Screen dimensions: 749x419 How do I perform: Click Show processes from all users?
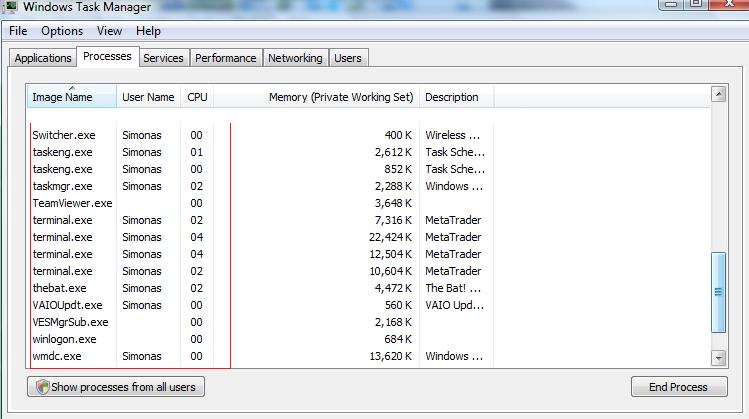[116, 387]
